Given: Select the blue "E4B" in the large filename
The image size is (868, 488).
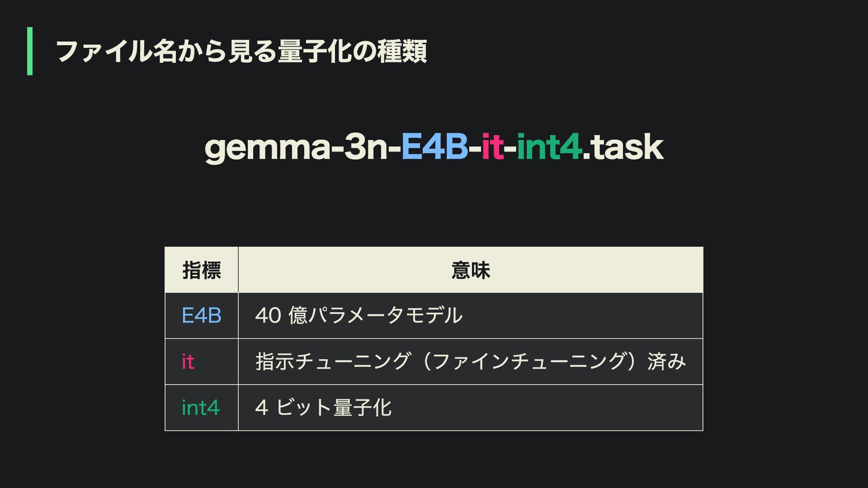Looking at the screenshot, I should (x=434, y=147).
